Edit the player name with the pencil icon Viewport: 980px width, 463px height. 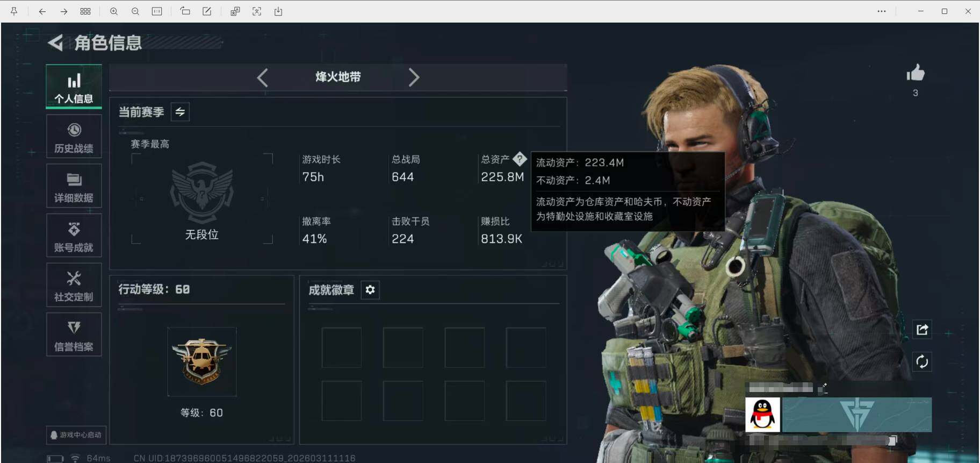(x=823, y=388)
